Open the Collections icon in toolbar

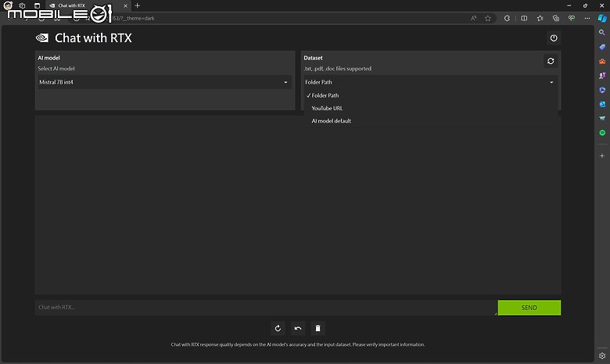tap(556, 18)
